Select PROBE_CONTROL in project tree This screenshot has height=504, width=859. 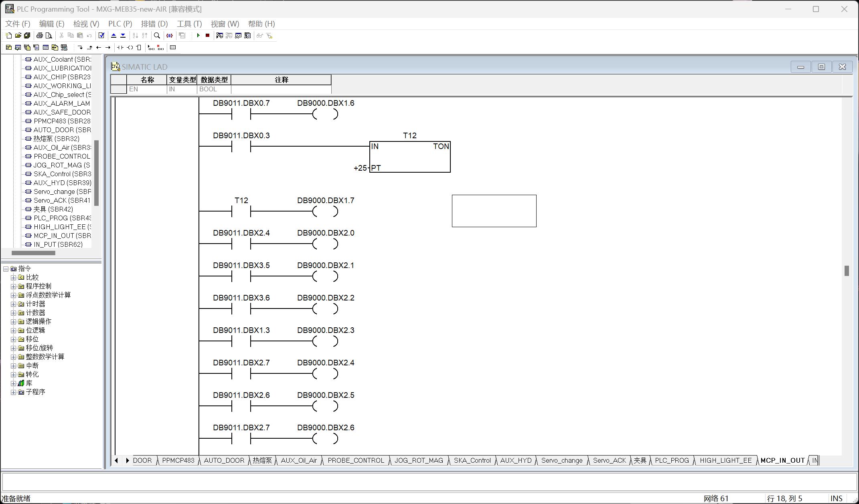[x=62, y=156]
